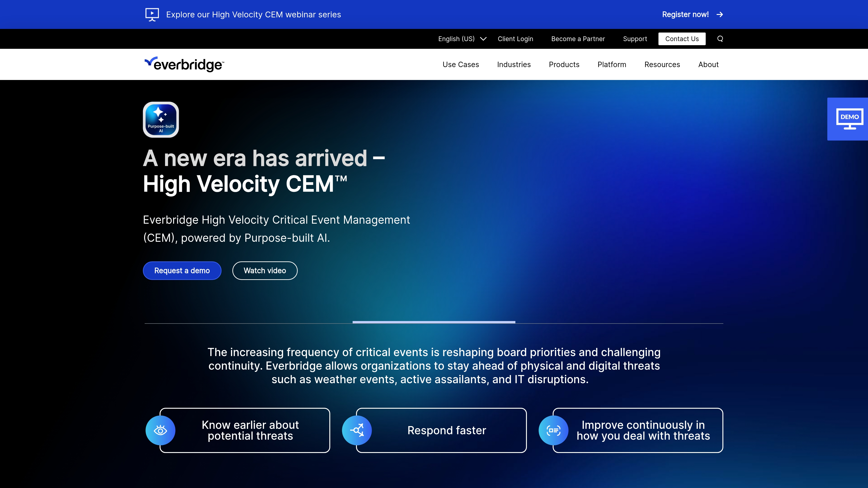Click the Improve continuously scan icon
The height and width of the screenshot is (488, 868).
point(553,430)
